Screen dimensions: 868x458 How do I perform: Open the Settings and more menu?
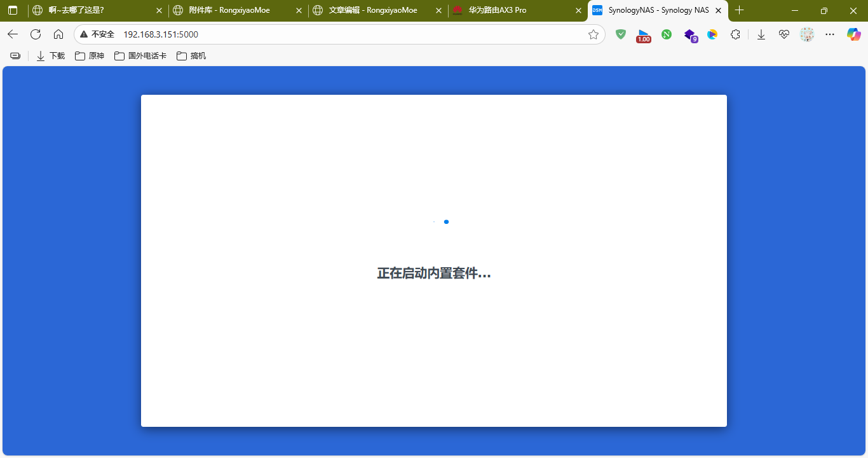pos(830,34)
